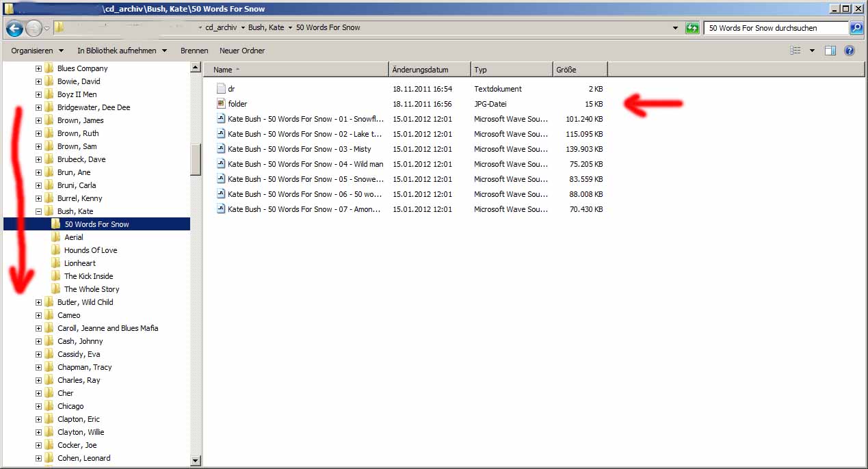
Task: Click the search box field
Action: (x=774, y=28)
